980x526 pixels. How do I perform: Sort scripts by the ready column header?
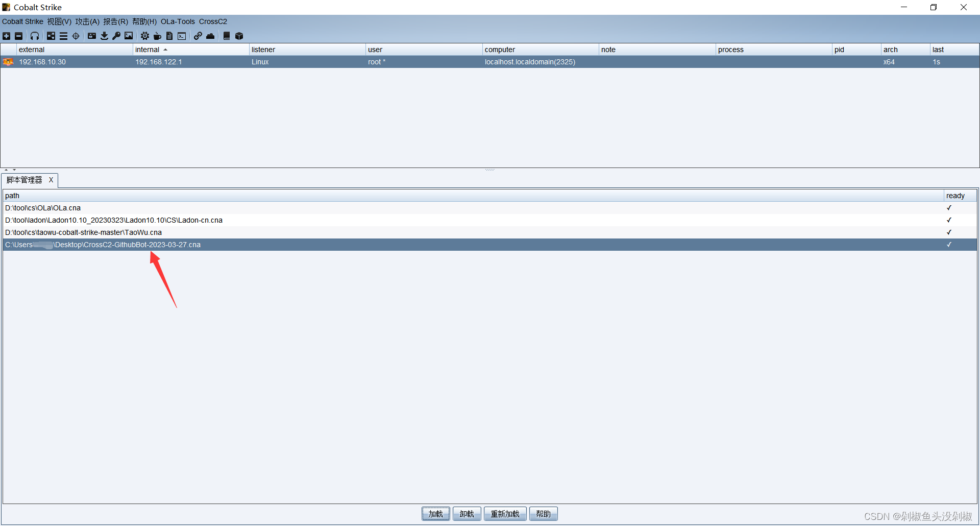(960, 196)
